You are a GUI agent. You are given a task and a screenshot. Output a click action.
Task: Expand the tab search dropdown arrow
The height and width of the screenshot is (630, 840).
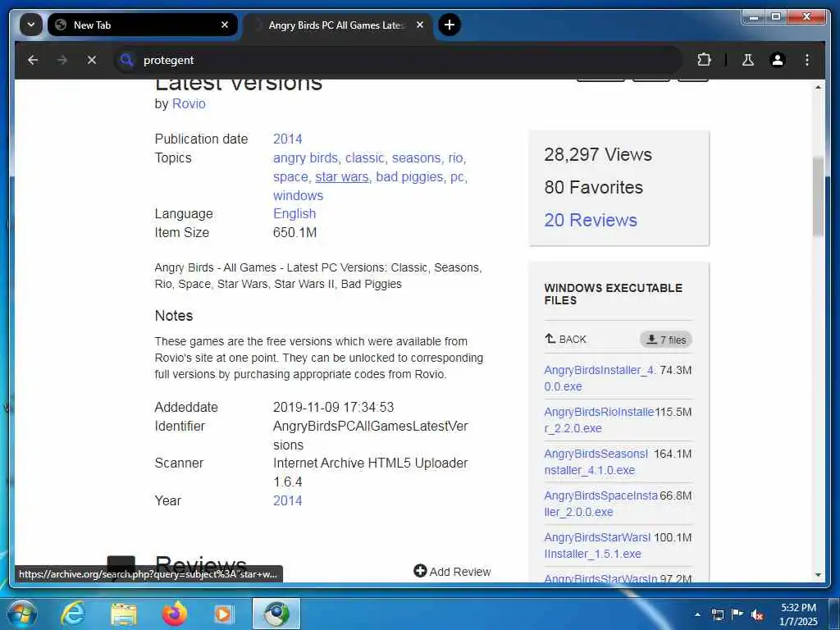pyautogui.click(x=31, y=25)
